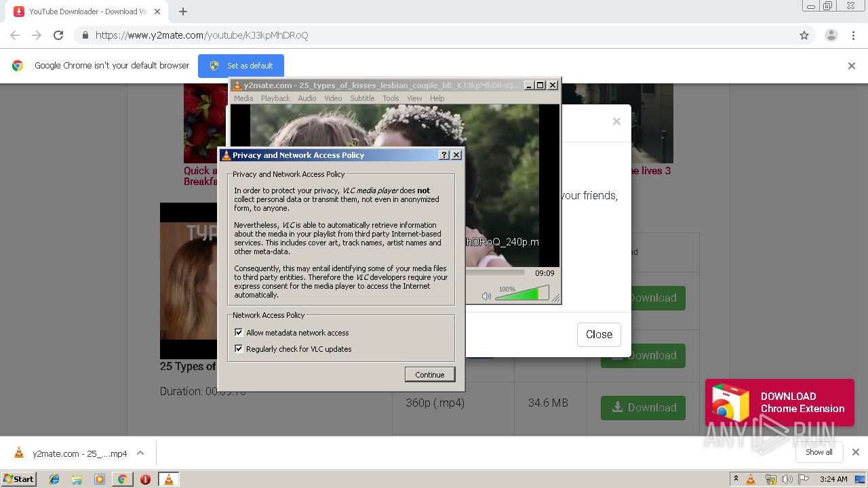This screenshot has height=488, width=868.
Task: Open a new Chrome tab
Action: (x=183, y=12)
